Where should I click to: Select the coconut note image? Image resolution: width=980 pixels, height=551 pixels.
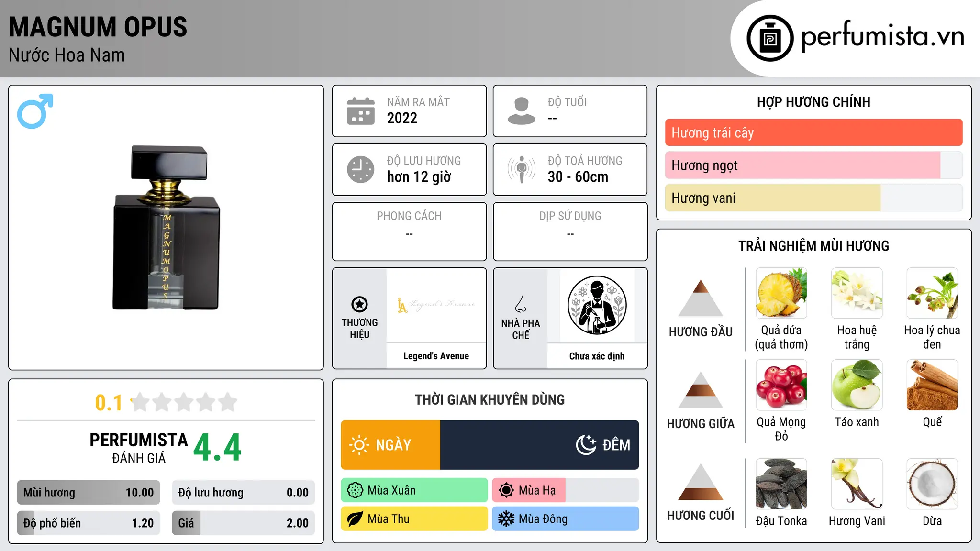point(932,484)
